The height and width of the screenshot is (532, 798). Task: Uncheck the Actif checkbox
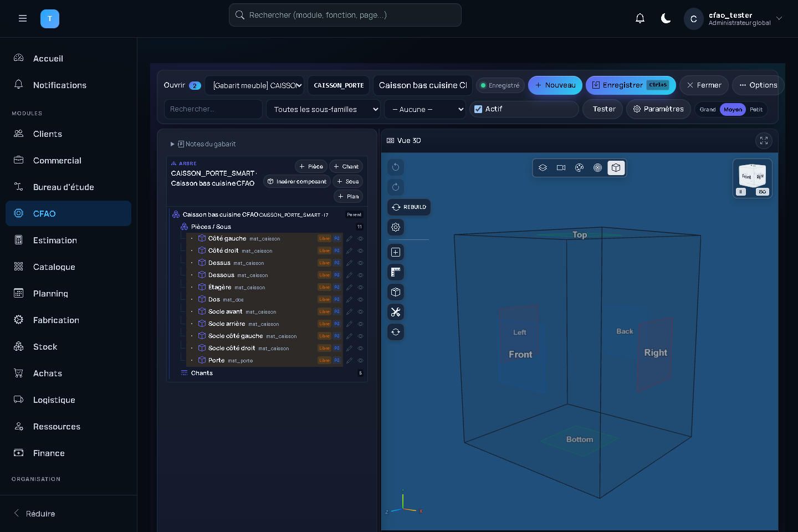click(478, 109)
